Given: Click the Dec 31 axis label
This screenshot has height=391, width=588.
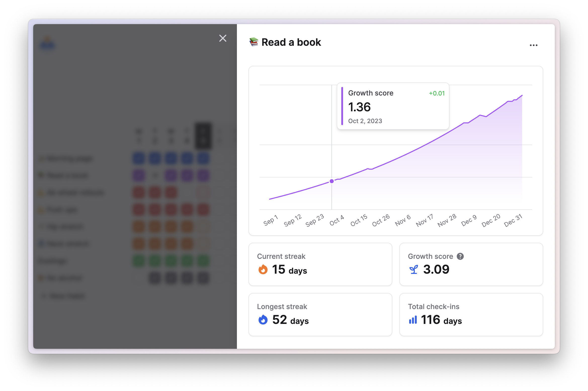Looking at the screenshot, I should 513,220.
